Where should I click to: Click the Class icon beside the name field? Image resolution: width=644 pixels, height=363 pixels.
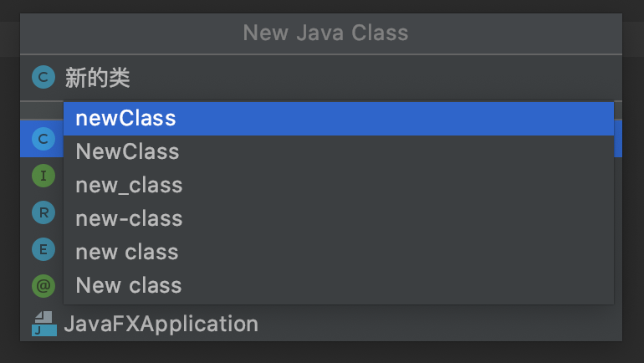[43, 77]
